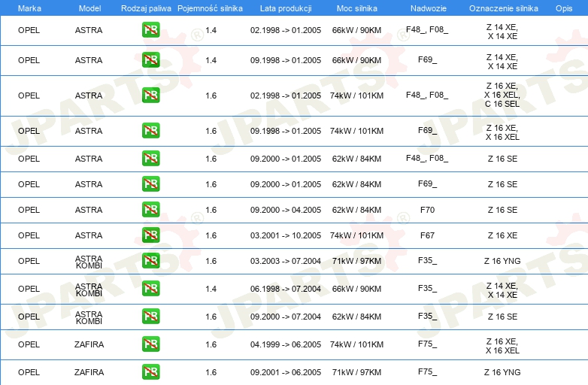Click the date 06.1998 -> 07.2004
This screenshot has width=588, height=385.
click(286, 289)
